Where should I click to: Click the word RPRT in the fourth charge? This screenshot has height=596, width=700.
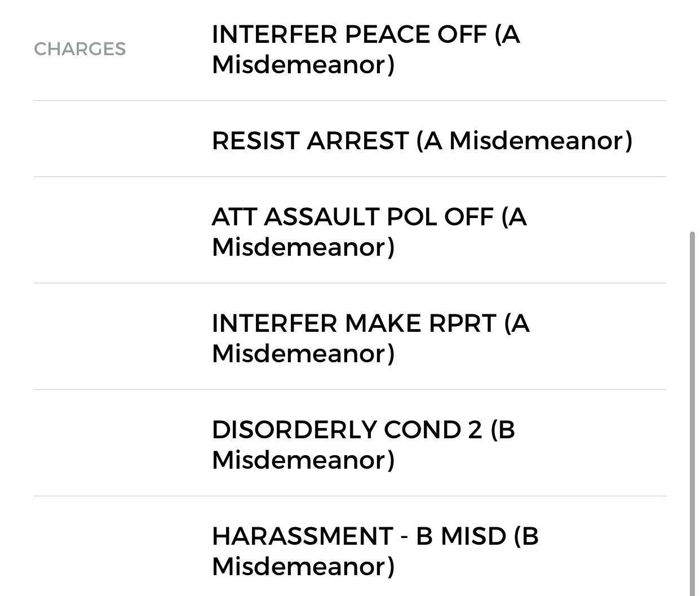pos(462,324)
